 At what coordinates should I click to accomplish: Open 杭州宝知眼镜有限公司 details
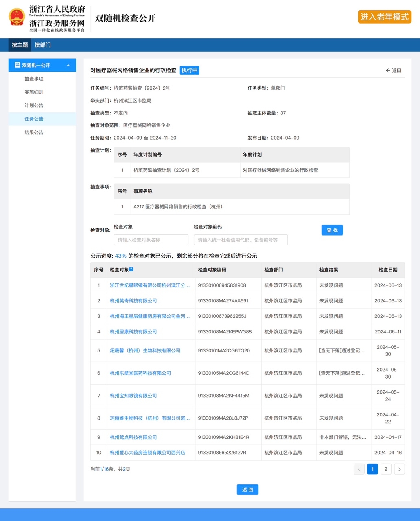pos(133,396)
